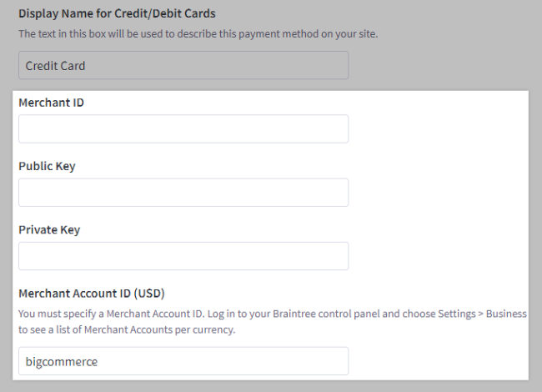Click the 'Public Key' field label
542x392 pixels.
point(48,166)
